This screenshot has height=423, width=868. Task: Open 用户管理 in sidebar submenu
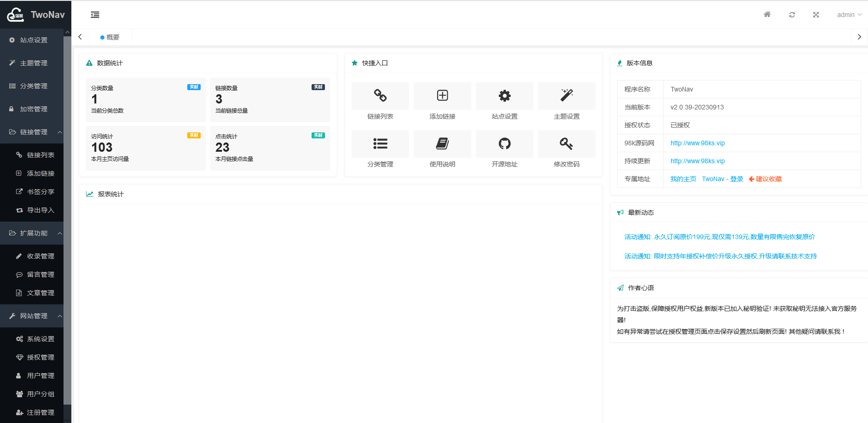[x=32, y=376]
